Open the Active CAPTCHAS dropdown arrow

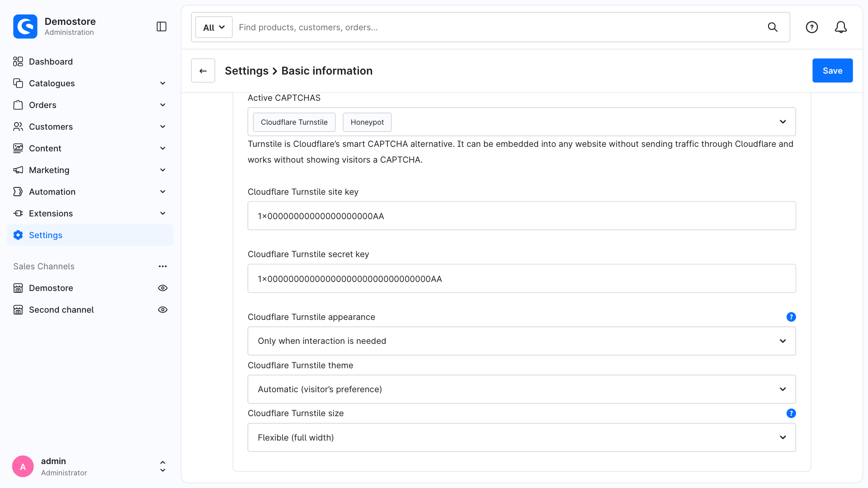pos(783,122)
